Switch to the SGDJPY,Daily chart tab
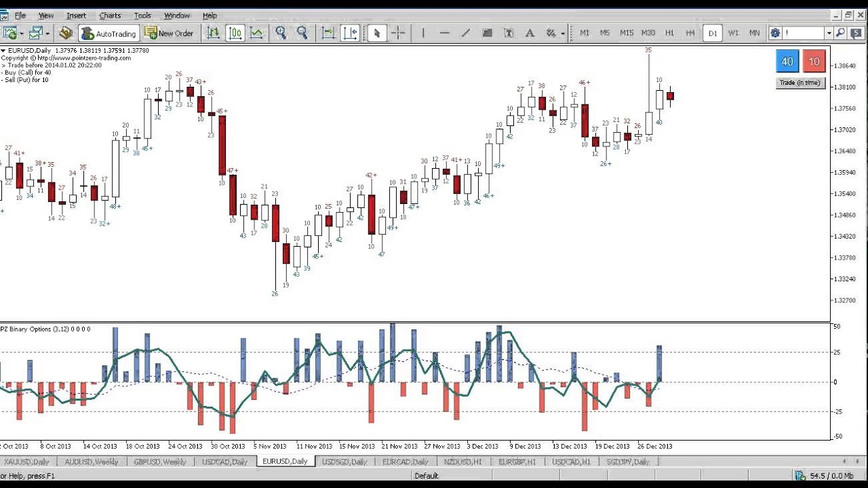This screenshot has height=488, width=868. point(628,462)
